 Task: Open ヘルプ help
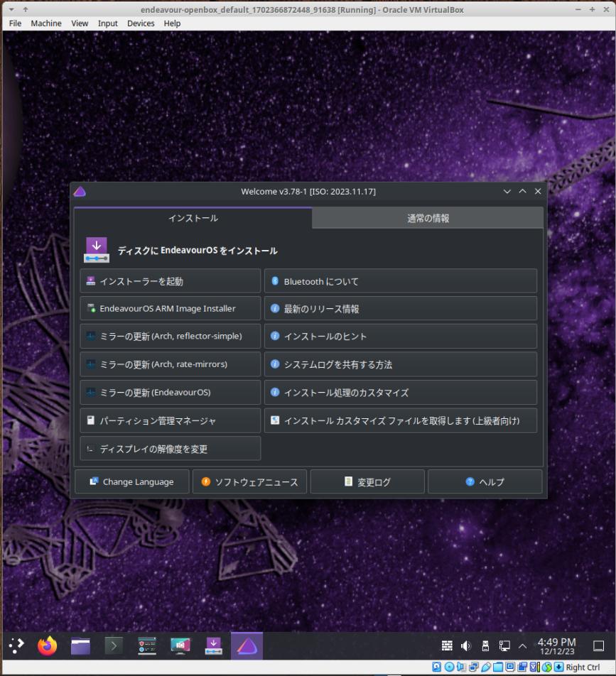click(485, 481)
